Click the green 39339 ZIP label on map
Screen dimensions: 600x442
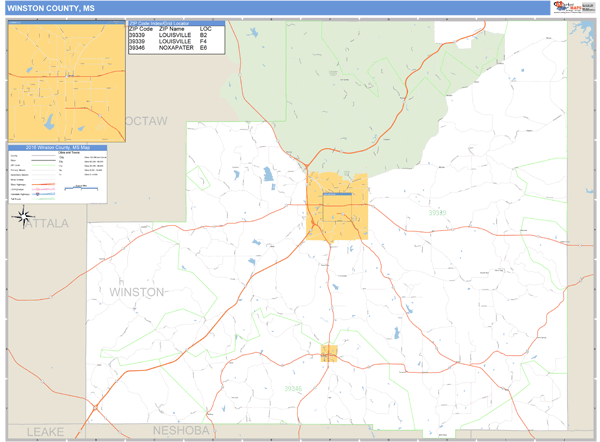pyautogui.click(x=437, y=212)
